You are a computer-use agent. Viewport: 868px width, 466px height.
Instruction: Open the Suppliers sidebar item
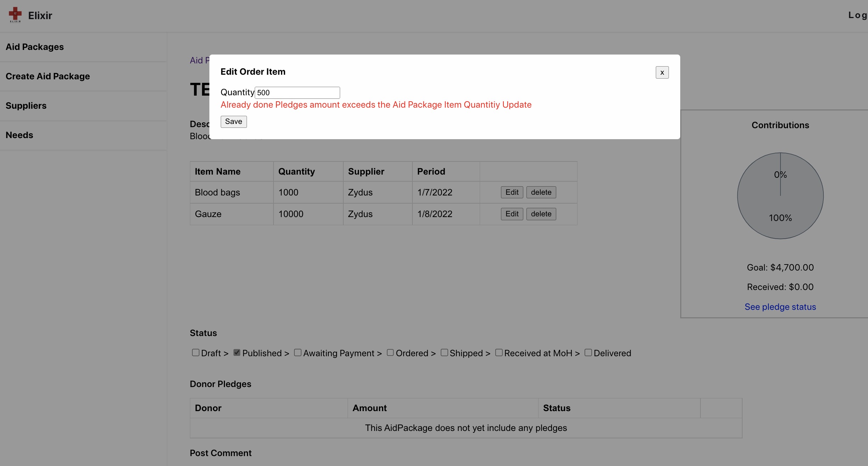[x=26, y=106]
